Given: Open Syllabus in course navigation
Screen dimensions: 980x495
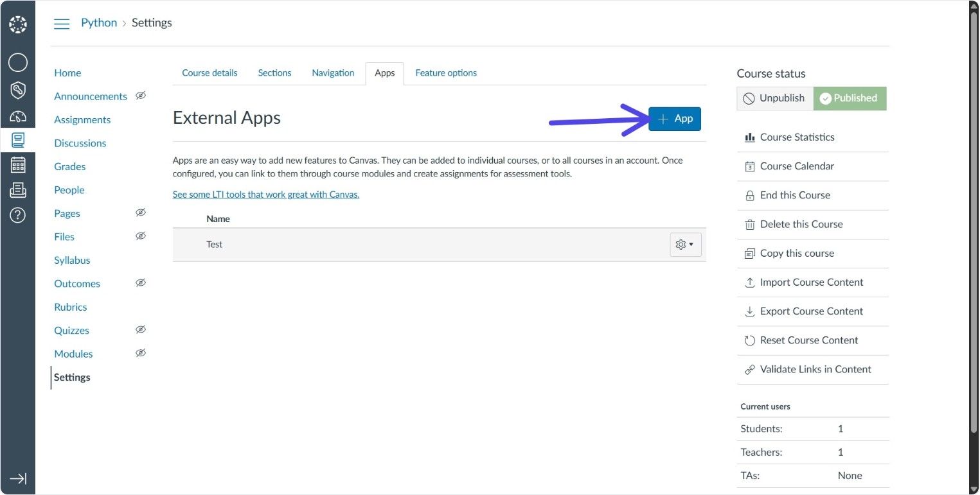Looking at the screenshot, I should click(x=72, y=261).
